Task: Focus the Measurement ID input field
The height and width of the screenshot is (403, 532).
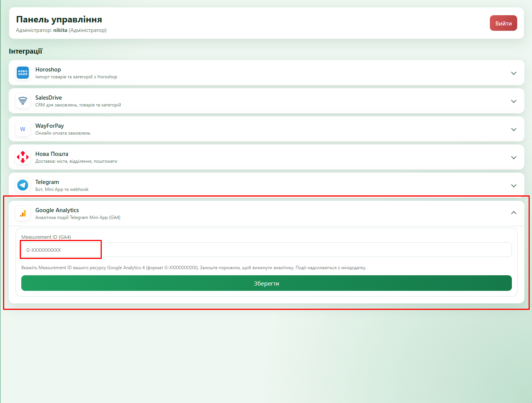Action: tap(267, 250)
